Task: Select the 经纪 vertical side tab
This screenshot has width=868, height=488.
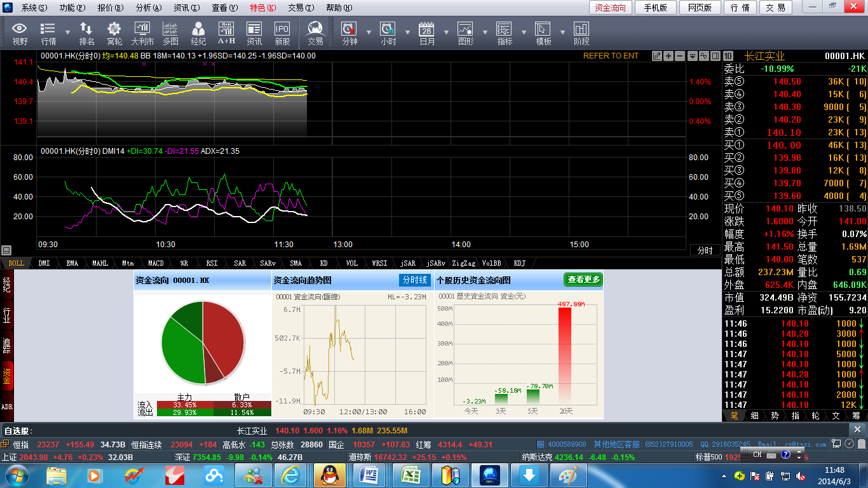Action: (7, 284)
